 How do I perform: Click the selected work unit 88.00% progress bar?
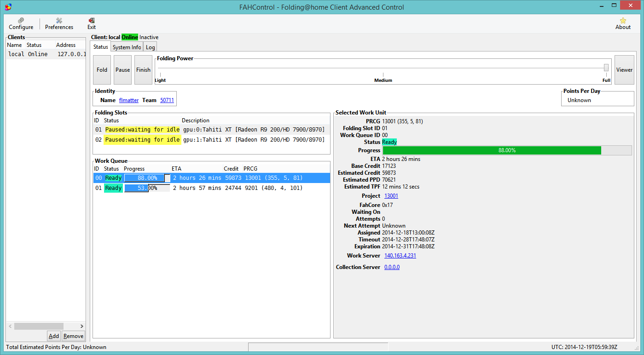tap(507, 150)
